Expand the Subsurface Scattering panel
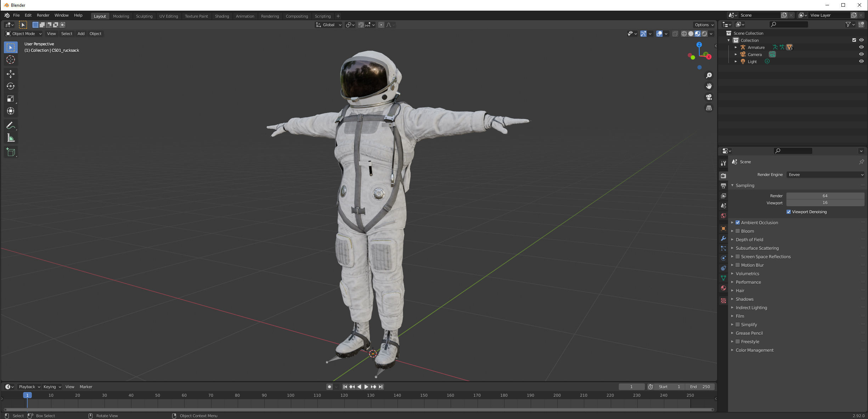868x419 pixels. (757, 248)
